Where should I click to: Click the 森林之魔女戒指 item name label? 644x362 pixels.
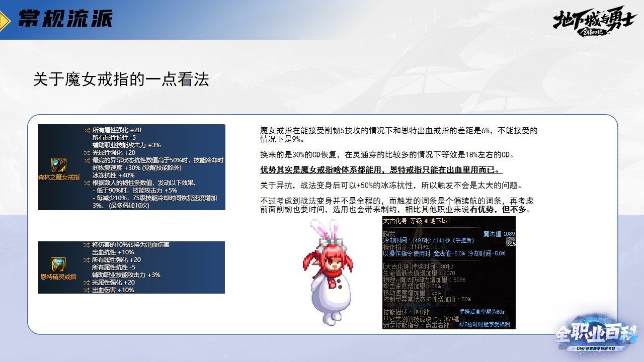[59, 177]
